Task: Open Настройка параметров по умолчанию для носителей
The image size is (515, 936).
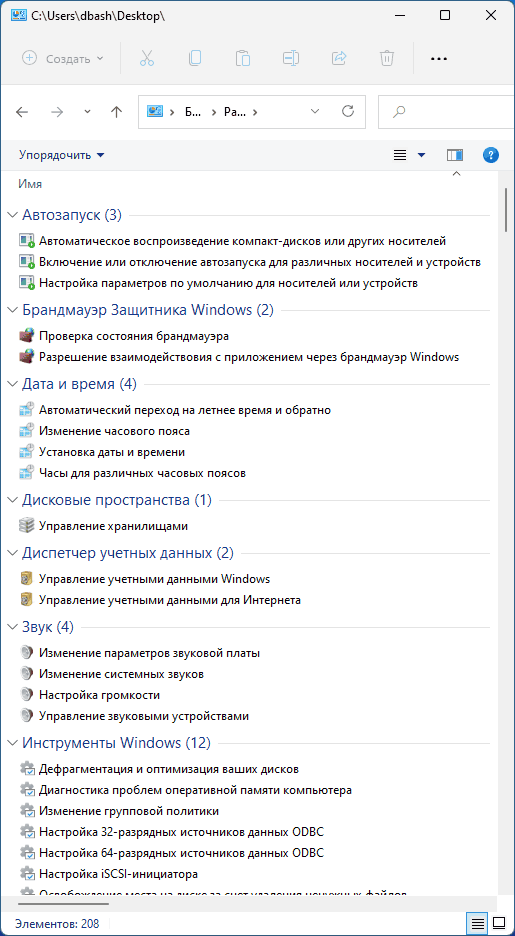Action: (228, 283)
